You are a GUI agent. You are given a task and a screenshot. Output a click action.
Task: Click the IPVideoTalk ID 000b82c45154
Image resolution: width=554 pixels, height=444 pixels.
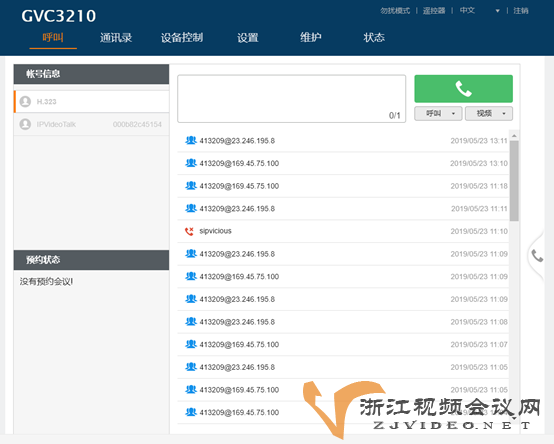pos(137,124)
